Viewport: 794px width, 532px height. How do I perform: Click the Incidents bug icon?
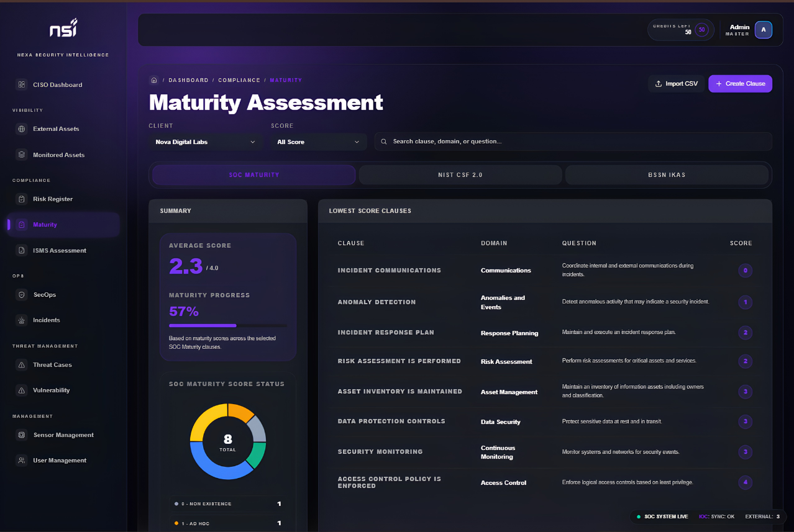coord(22,320)
